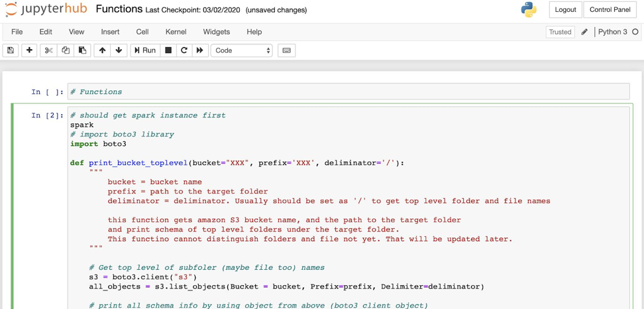Restart kernel and rerun all icon
Viewport: 644px width, 309px height.
pos(200,50)
